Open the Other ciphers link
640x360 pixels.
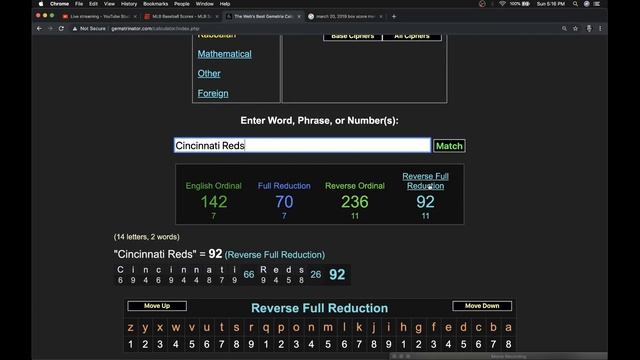coord(209,73)
